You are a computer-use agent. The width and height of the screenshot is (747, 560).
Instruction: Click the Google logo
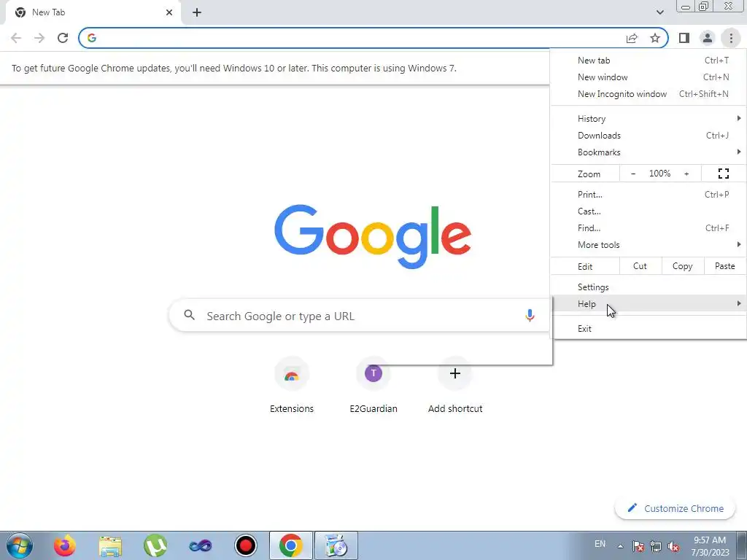(373, 237)
